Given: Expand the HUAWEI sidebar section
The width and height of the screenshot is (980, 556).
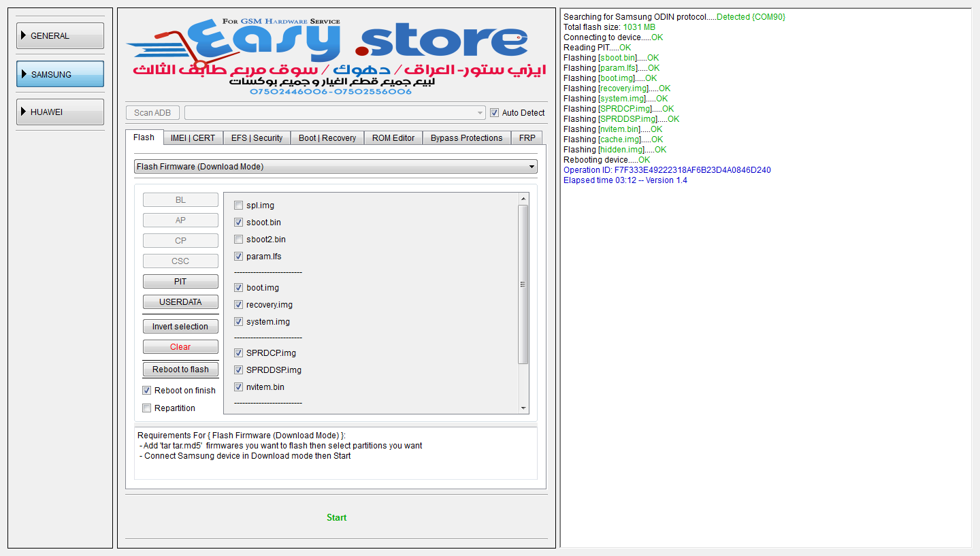Looking at the screenshot, I should (60, 112).
